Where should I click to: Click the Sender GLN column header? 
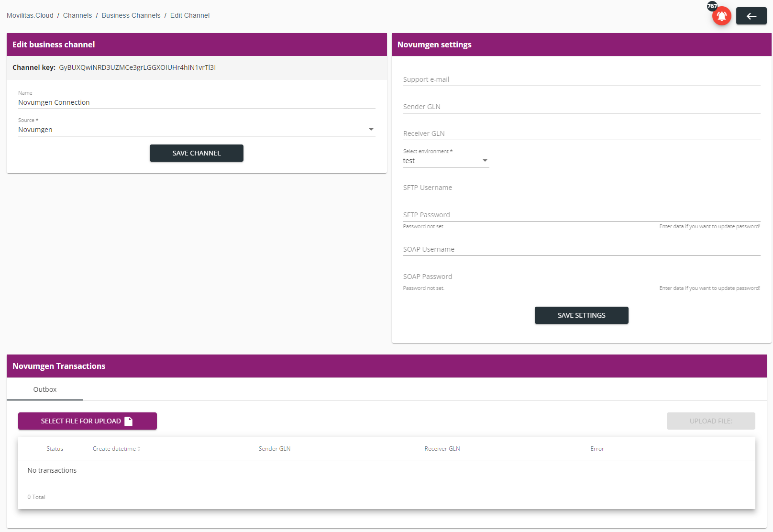click(275, 449)
